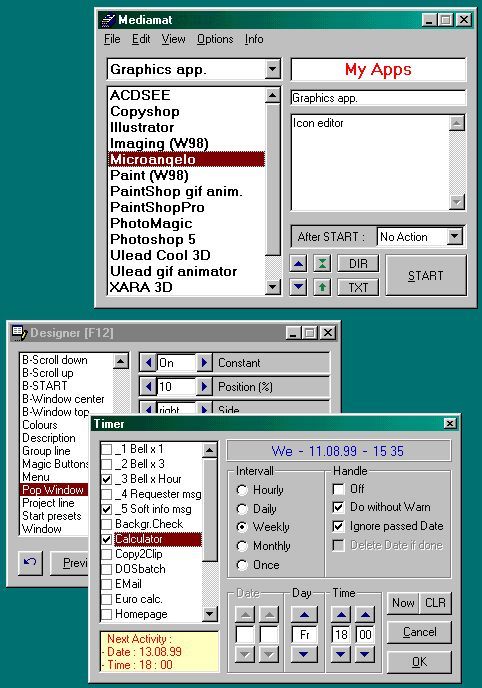This screenshot has height=688, width=482.
Task: Increase the Timer hour value 18
Action: (341, 614)
